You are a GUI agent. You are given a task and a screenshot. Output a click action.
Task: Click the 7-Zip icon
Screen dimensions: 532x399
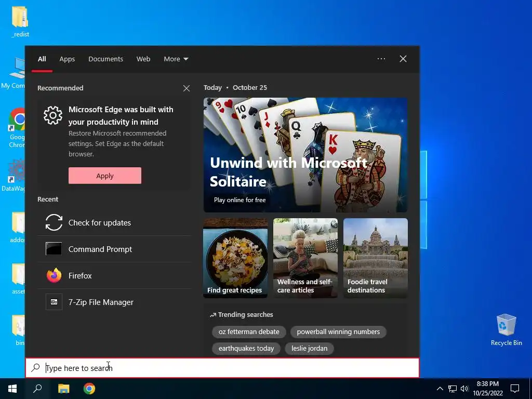[x=54, y=302]
